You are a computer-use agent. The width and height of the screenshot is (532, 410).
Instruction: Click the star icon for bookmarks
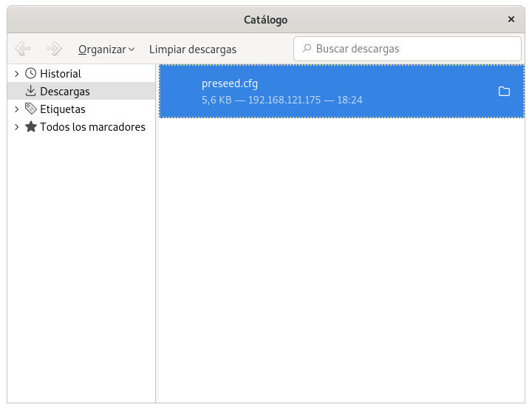coord(30,127)
